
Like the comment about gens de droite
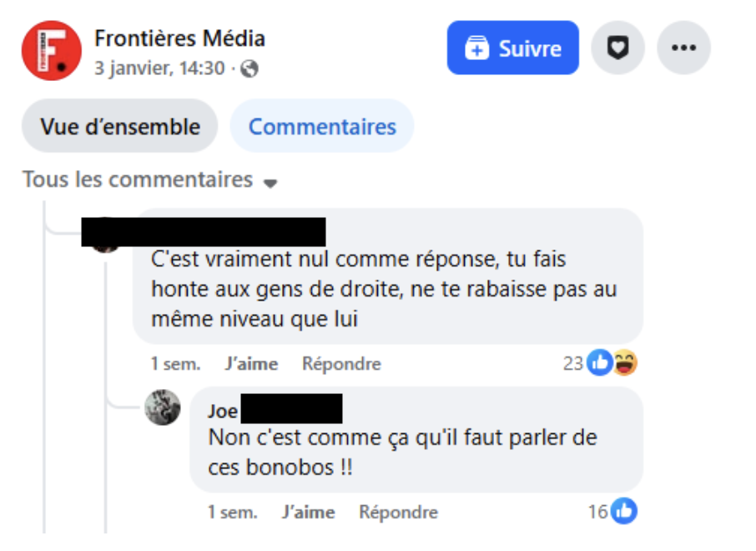pyautogui.click(x=251, y=364)
